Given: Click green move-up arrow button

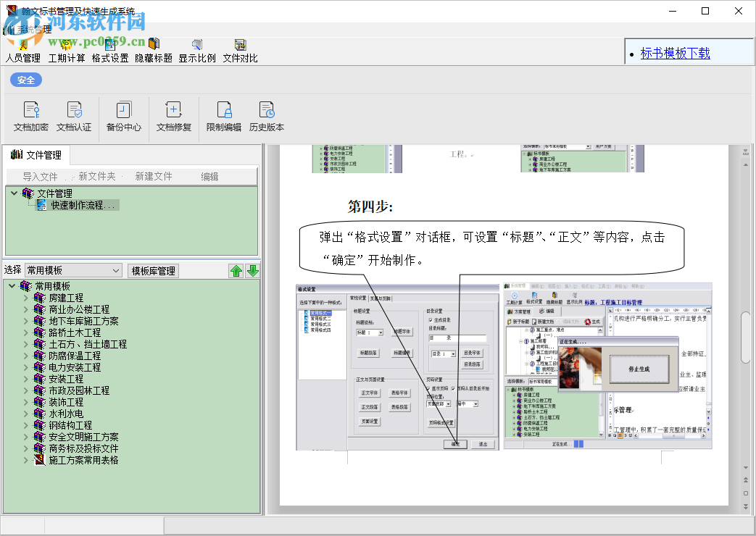Looking at the screenshot, I should point(236,271).
